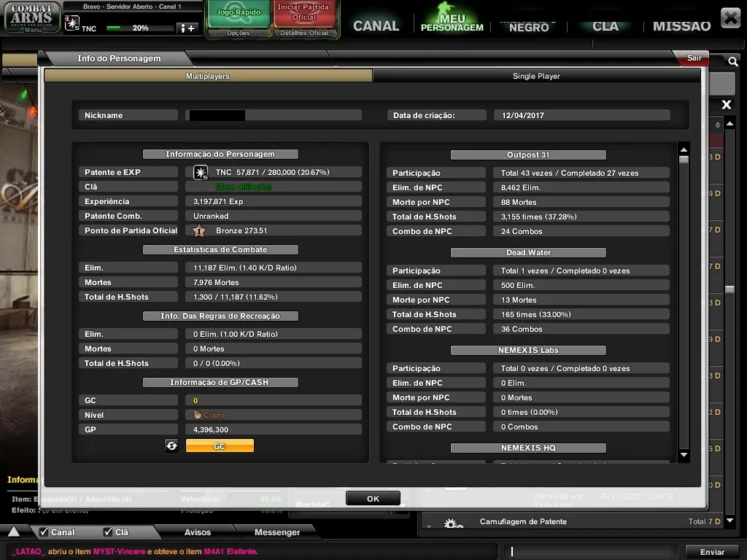This screenshot has width=747, height=560.
Task: Click Sair to exit character info
Action: pos(694,58)
